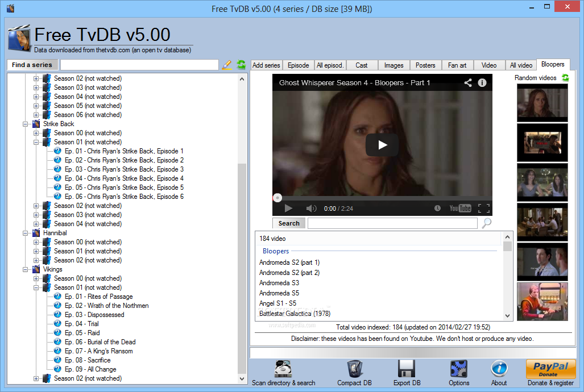
Task: Expand Season 06 at top of tree
Action: (36, 115)
